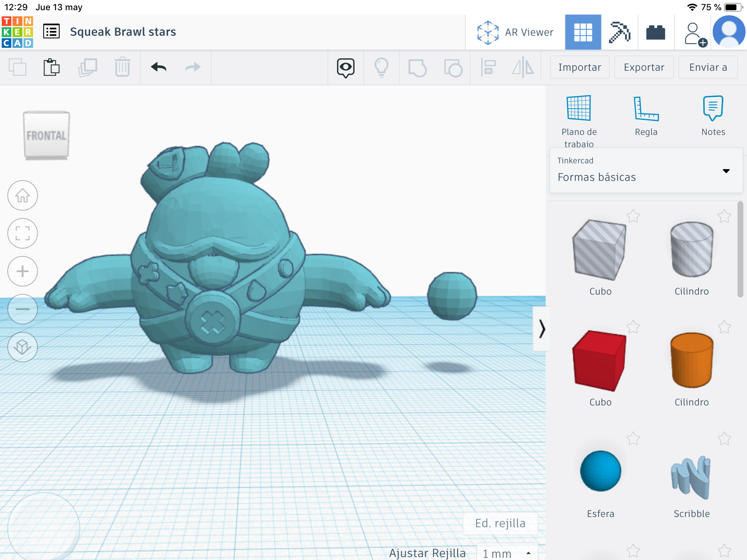Delete using the trash can icon

click(x=123, y=67)
